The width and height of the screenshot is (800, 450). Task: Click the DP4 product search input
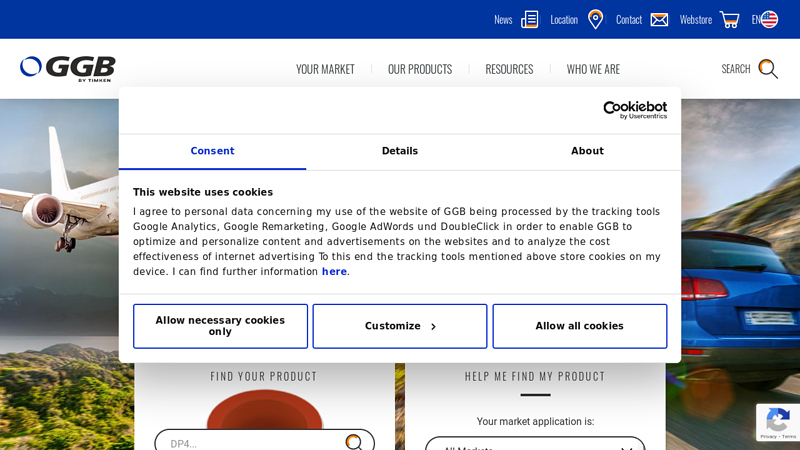[250, 442]
